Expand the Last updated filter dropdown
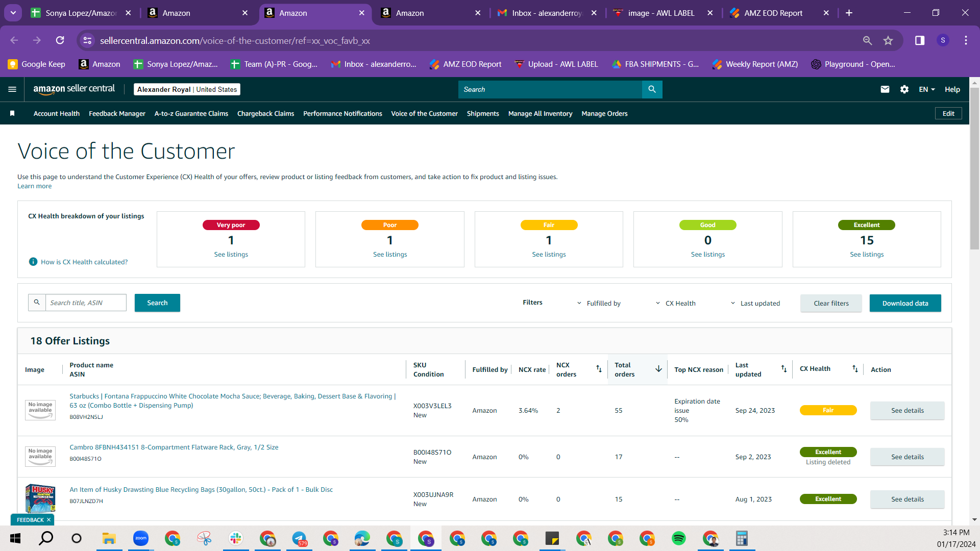The image size is (980, 551). [755, 303]
